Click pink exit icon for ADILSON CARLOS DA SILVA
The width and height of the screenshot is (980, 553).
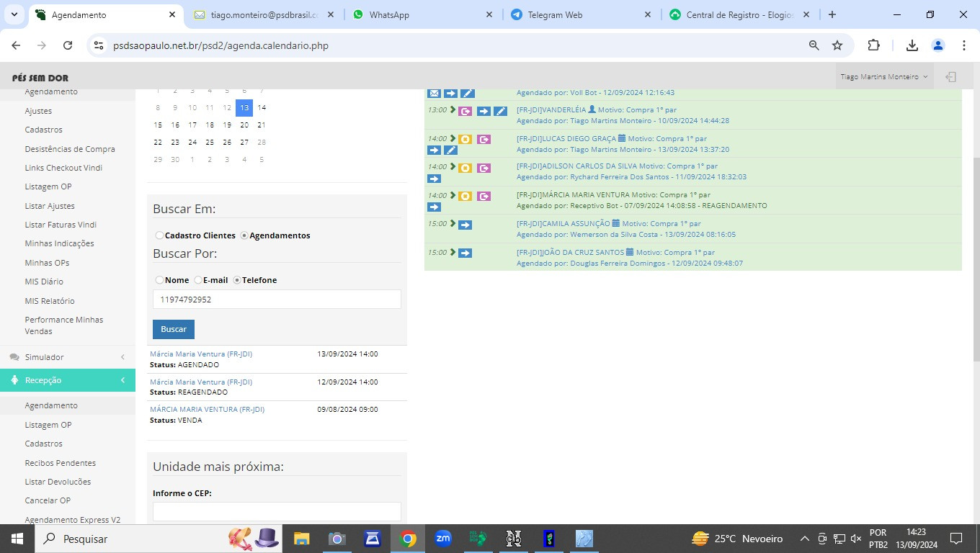tap(484, 168)
